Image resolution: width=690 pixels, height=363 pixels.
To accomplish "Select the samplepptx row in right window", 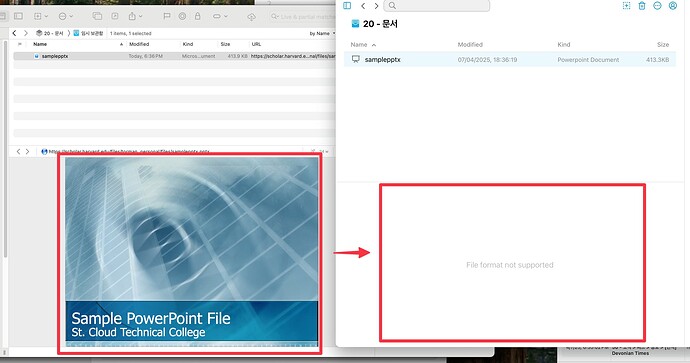I will pos(510,59).
